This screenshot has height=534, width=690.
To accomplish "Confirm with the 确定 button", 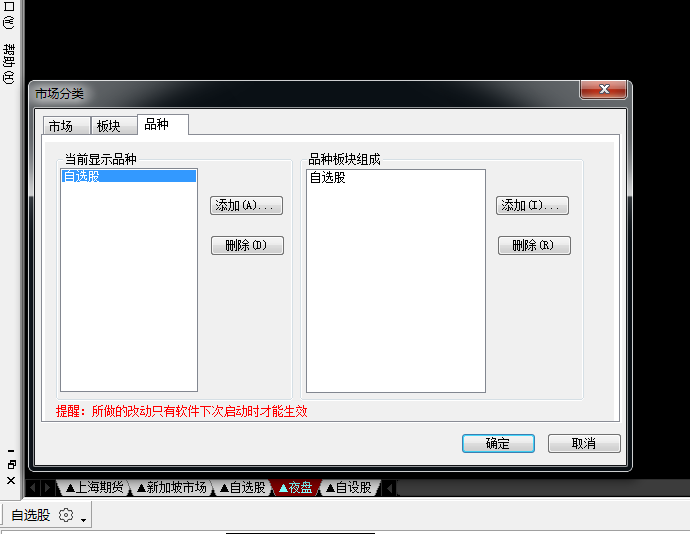I will tap(498, 443).
